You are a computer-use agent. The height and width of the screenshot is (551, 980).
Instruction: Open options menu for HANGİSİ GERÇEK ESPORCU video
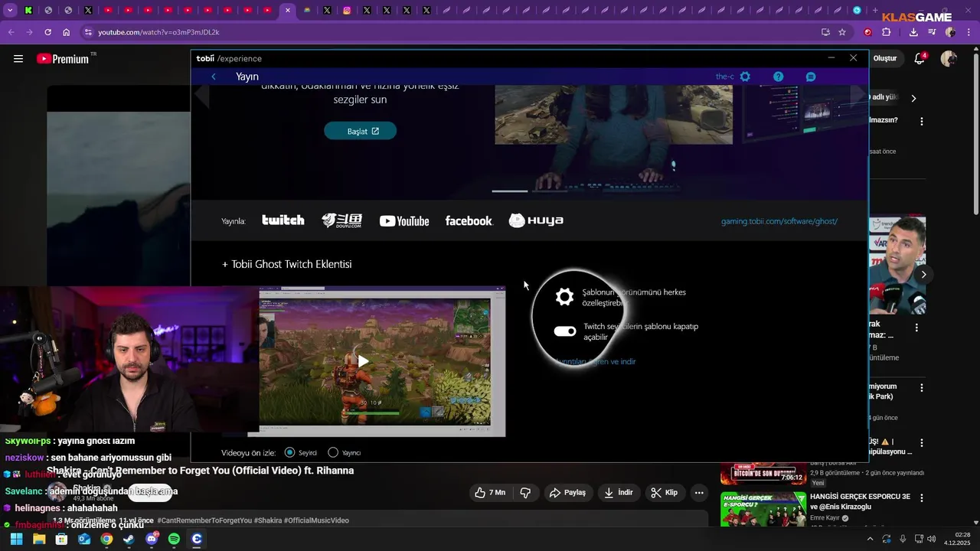pyautogui.click(x=922, y=497)
